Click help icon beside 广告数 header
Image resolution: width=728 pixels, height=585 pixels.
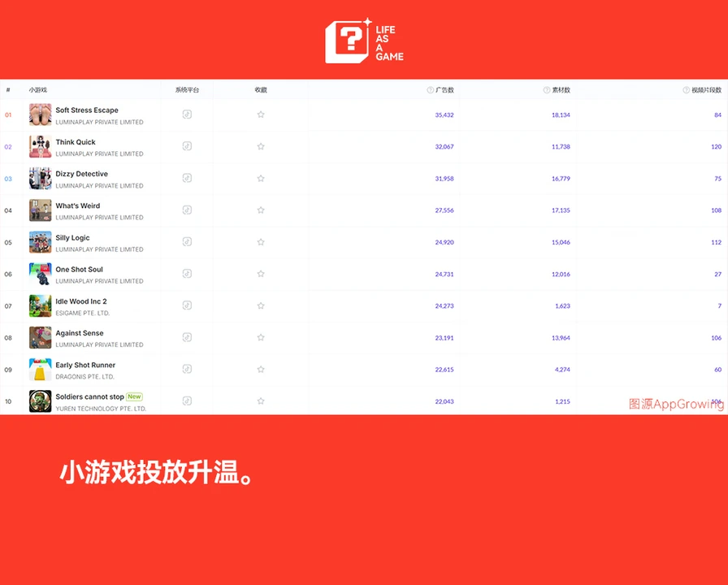pyautogui.click(x=431, y=90)
